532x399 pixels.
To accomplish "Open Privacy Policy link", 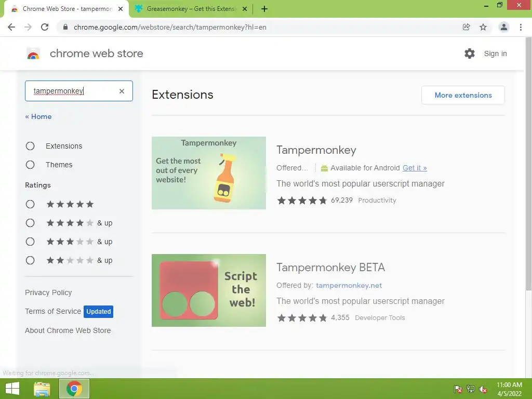I will (x=48, y=292).
